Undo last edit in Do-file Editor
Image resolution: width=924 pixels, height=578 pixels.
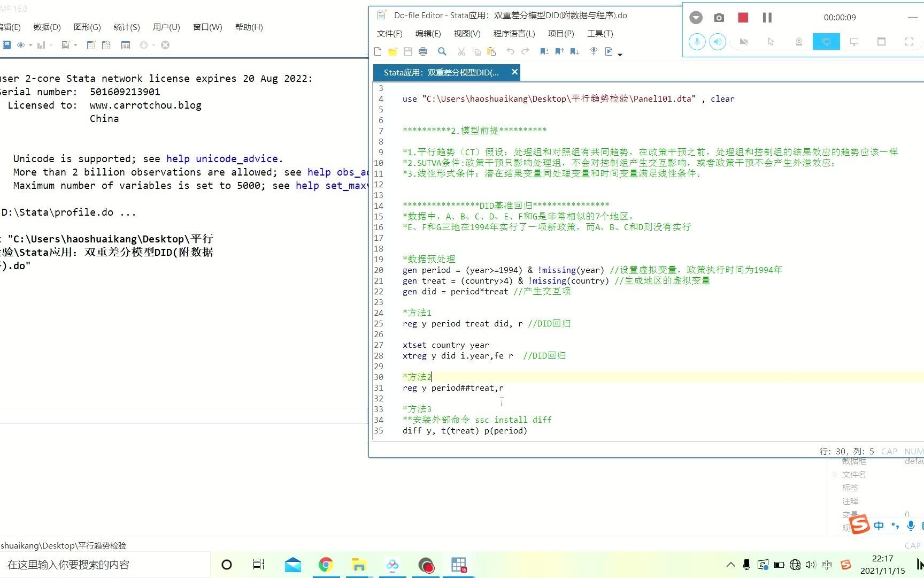coord(511,51)
